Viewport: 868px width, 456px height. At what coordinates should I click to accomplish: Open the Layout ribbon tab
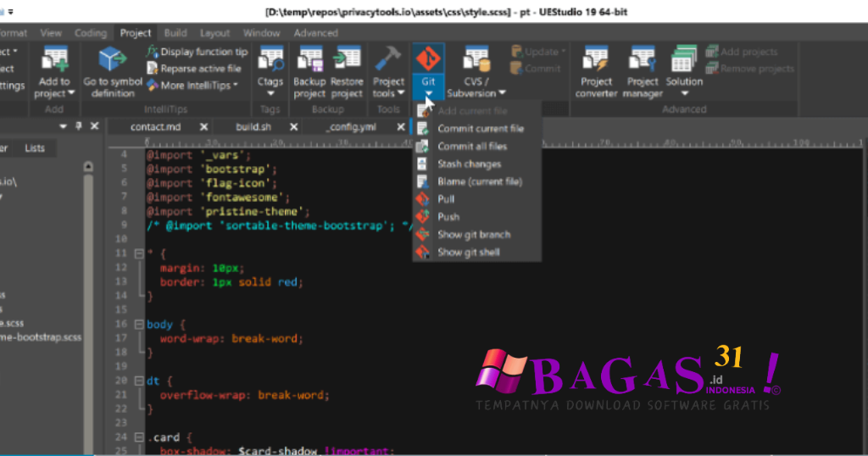(x=214, y=33)
